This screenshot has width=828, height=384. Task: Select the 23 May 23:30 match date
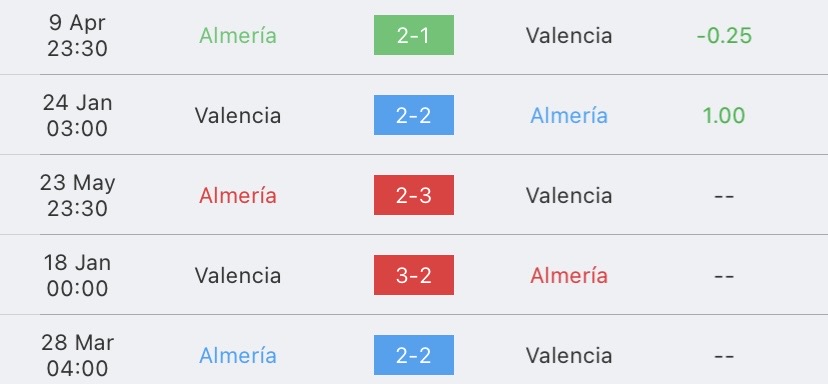77,195
